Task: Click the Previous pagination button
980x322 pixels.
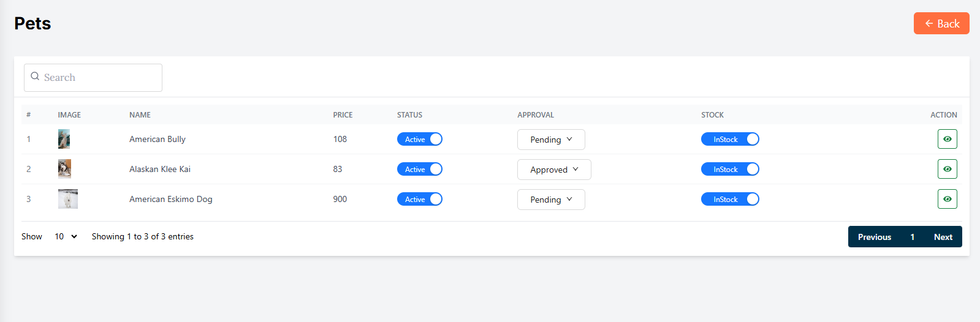Action: 874,237
